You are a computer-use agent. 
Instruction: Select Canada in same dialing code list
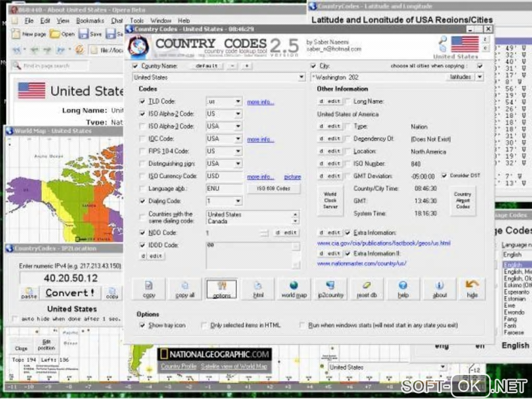click(217, 221)
